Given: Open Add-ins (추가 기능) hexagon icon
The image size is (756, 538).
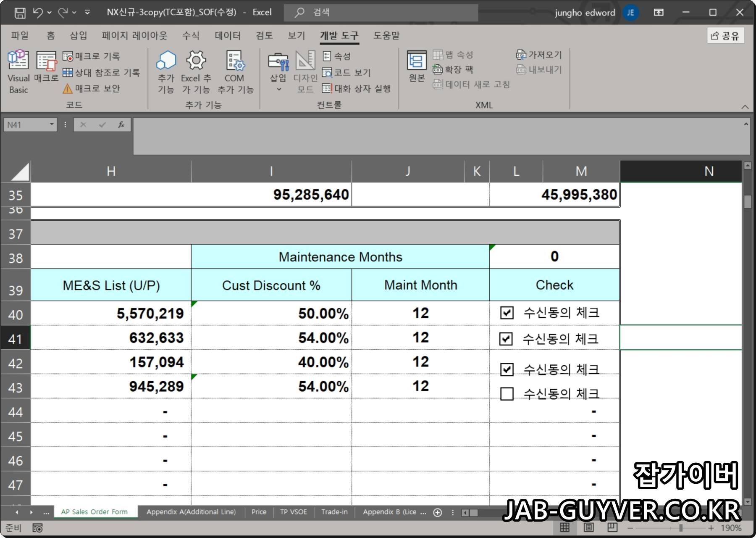Looking at the screenshot, I should [166, 72].
